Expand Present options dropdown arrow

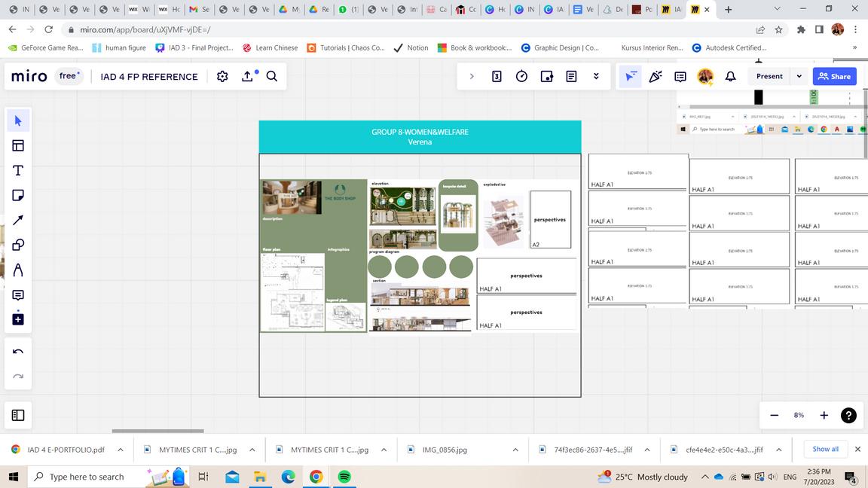tap(799, 76)
